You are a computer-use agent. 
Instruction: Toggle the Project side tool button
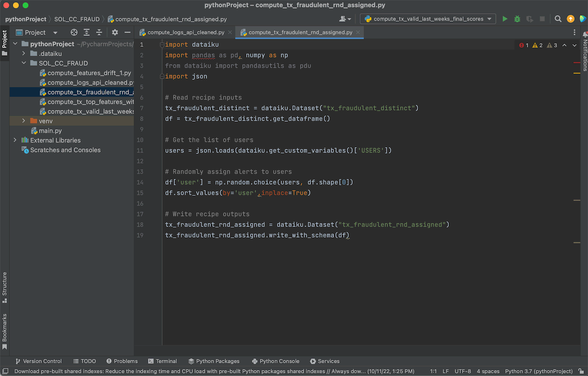pyautogui.click(x=5, y=43)
